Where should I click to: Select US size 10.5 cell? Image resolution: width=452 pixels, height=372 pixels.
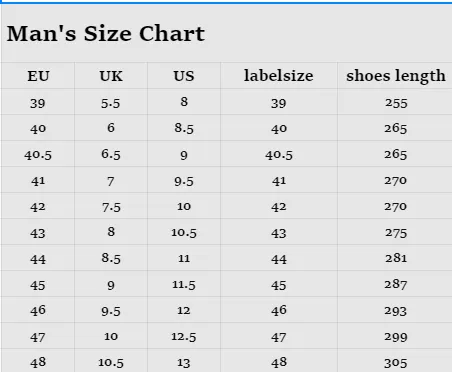(x=184, y=232)
